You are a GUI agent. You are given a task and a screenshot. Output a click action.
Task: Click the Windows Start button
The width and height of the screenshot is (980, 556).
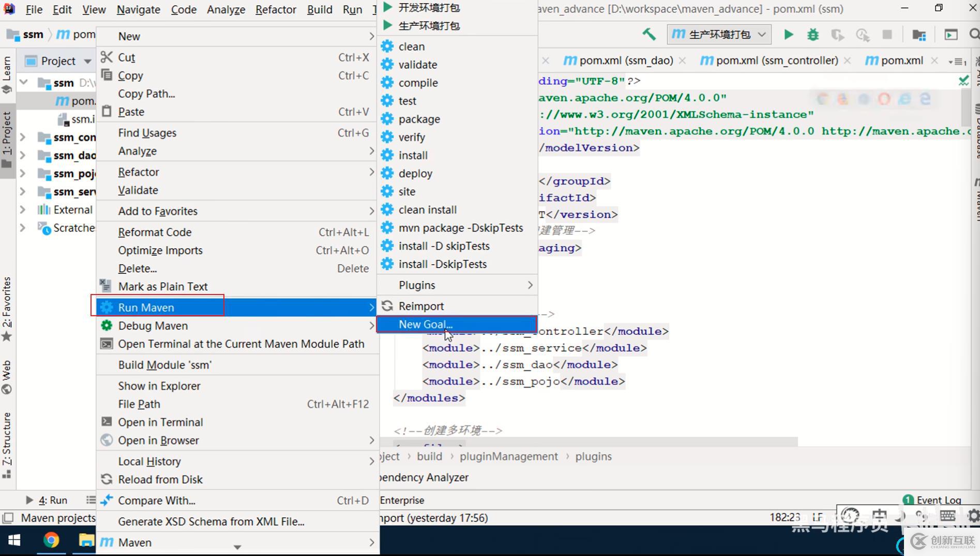pyautogui.click(x=14, y=540)
